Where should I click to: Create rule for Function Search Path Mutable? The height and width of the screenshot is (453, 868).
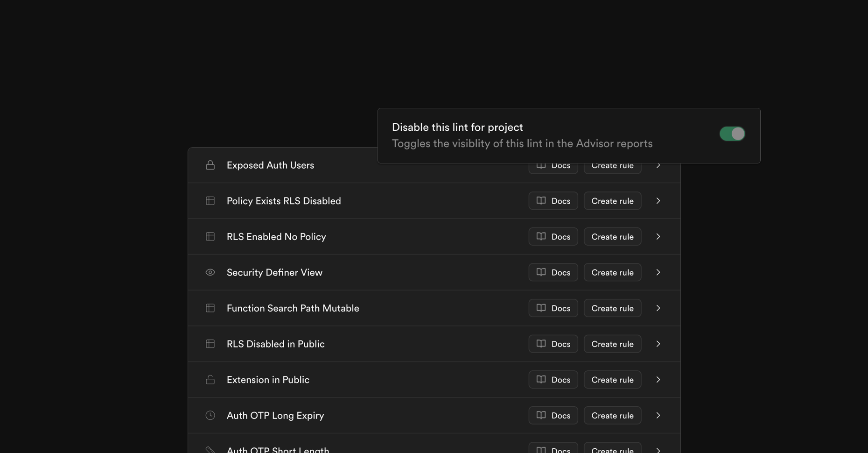tap(612, 308)
